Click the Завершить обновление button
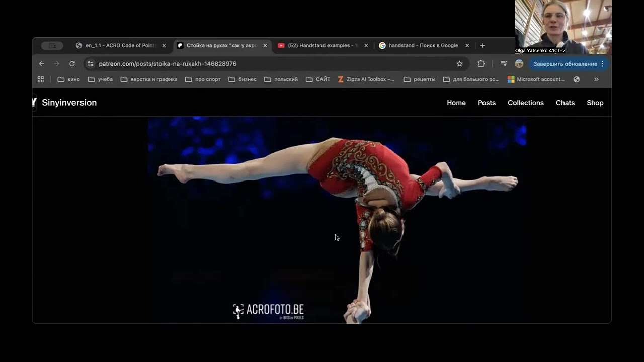Viewport: 644px width, 362px height. coord(568,64)
